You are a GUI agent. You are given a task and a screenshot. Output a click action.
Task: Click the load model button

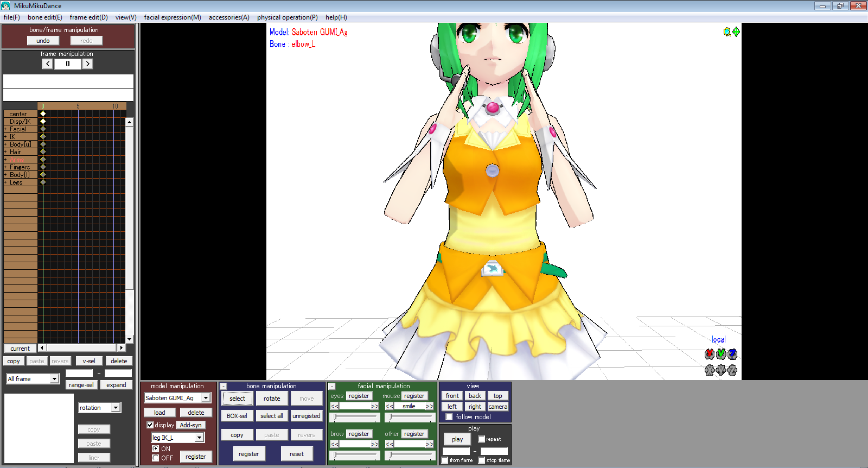point(159,413)
